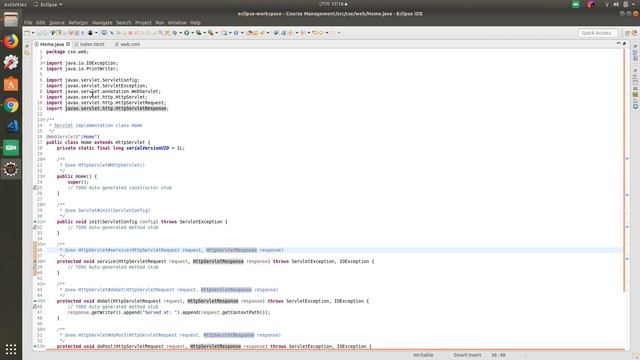Minimize the editor area
The width and height of the screenshot is (640, 360).
click(x=619, y=43)
